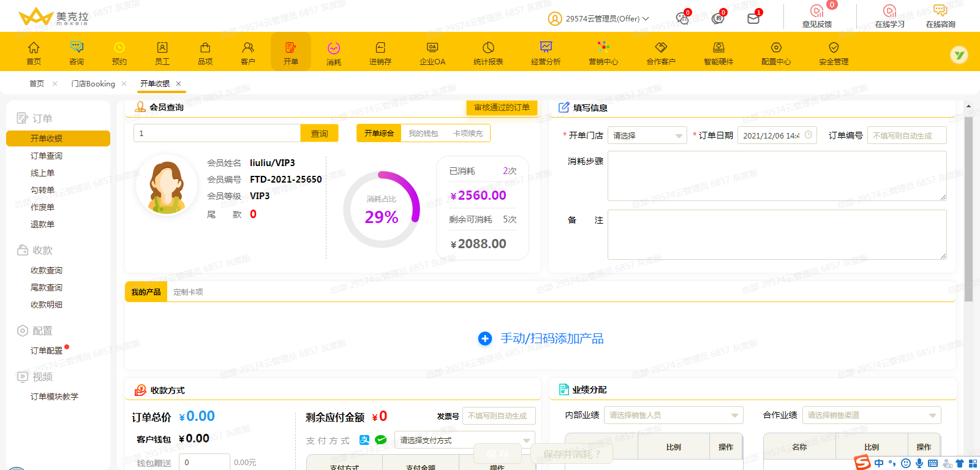Open the 企业OA icon
The width and height of the screenshot is (980, 470).
(432, 48)
